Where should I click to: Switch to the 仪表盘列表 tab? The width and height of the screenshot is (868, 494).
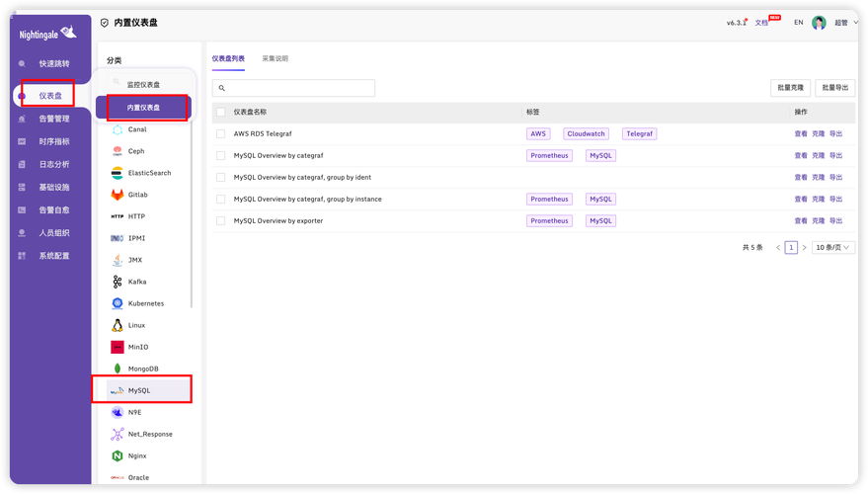click(228, 58)
